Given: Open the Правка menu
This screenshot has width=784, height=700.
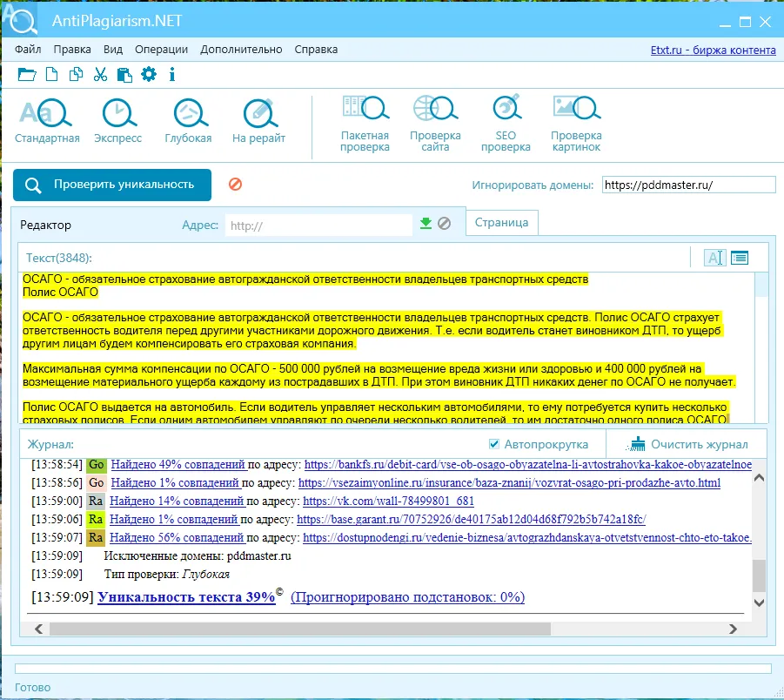Looking at the screenshot, I should point(72,50).
